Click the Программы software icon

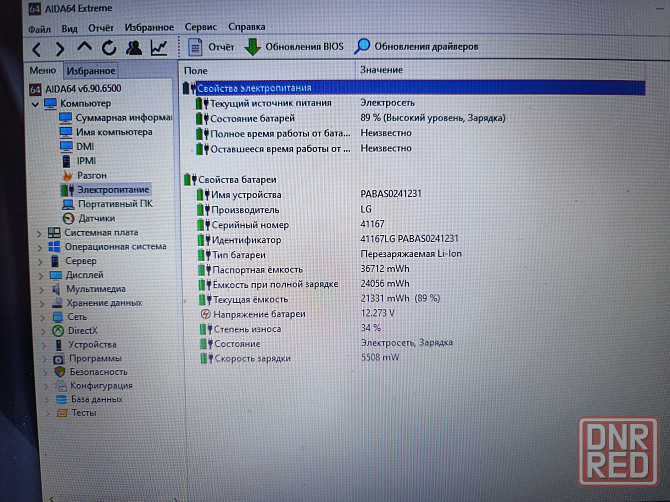[59, 359]
